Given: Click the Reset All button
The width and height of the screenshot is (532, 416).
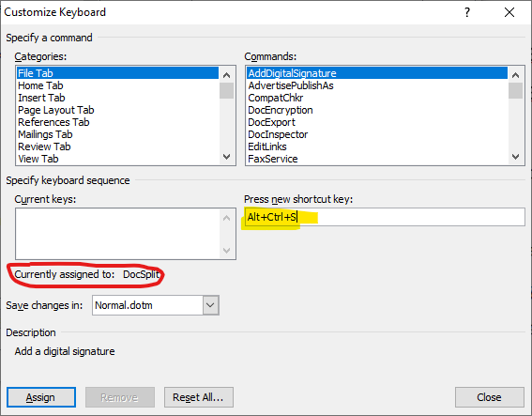Looking at the screenshot, I should pyautogui.click(x=199, y=397).
